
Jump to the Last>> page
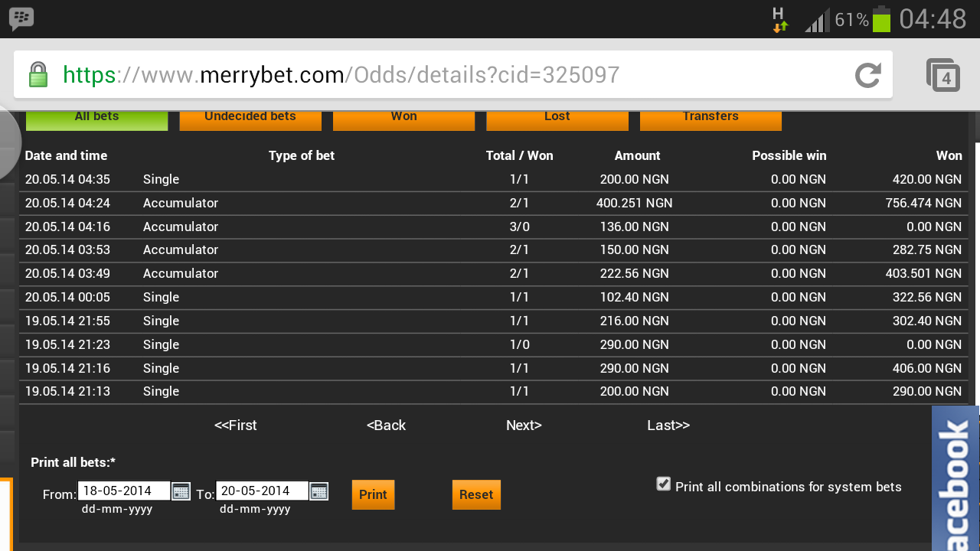tap(668, 425)
